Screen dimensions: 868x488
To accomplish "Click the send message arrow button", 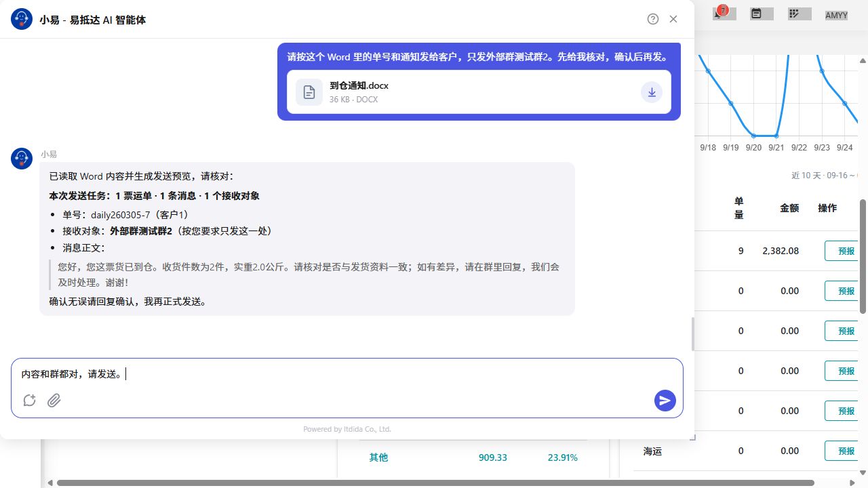I will (665, 401).
